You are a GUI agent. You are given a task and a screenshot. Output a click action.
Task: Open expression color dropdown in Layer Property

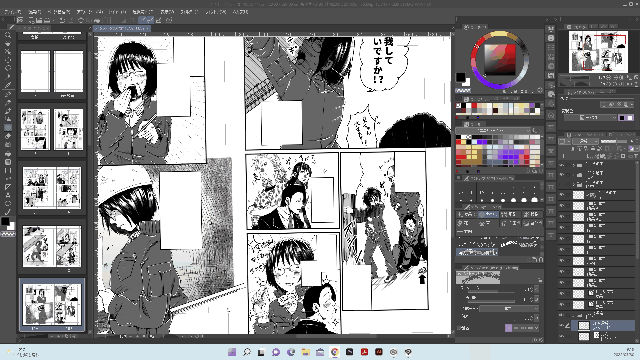click(590, 118)
